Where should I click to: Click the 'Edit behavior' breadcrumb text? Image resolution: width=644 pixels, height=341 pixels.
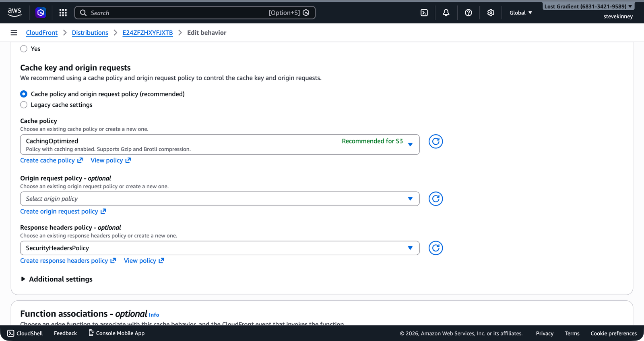207,33
